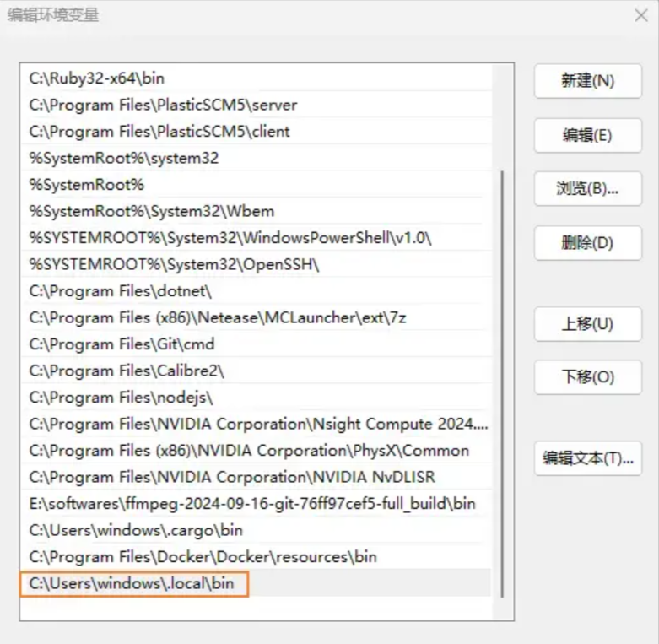Image resolution: width=659 pixels, height=644 pixels.
Task: Move entry down with 下移(O)
Action: pyautogui.click(x=588, y=377)
